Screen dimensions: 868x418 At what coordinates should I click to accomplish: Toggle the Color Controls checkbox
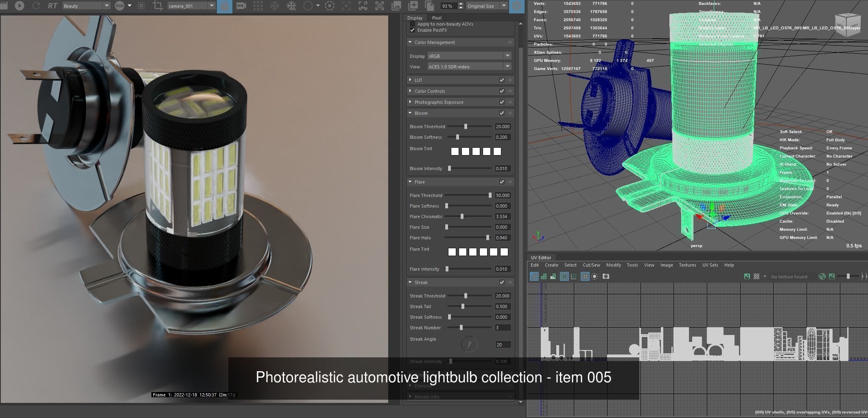502,91
